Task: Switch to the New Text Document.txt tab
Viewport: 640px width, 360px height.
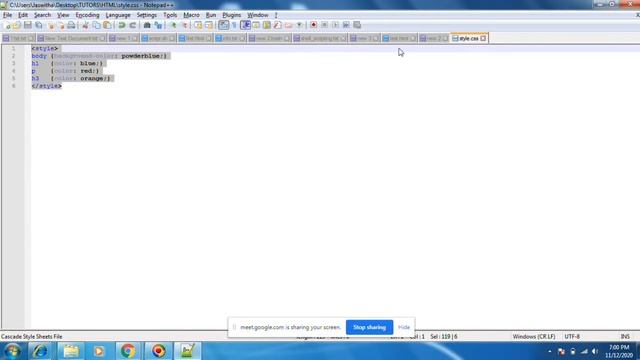Action: [71, 38]
